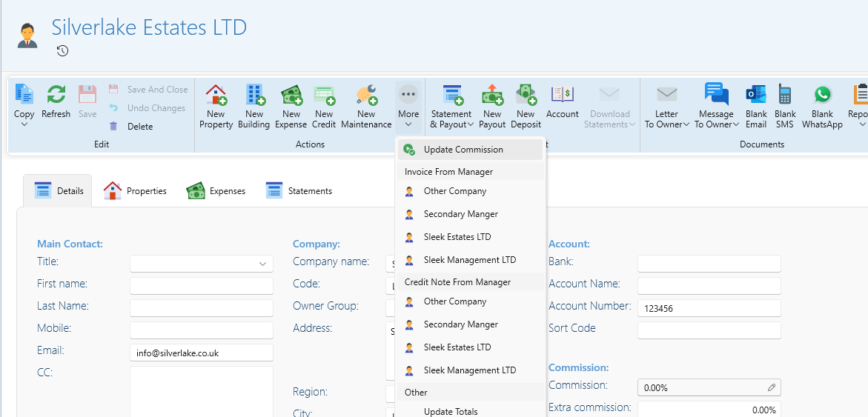This screenshot has width=868, height=417.
Task: Click into the First name field
Action: tap(202, 286)
